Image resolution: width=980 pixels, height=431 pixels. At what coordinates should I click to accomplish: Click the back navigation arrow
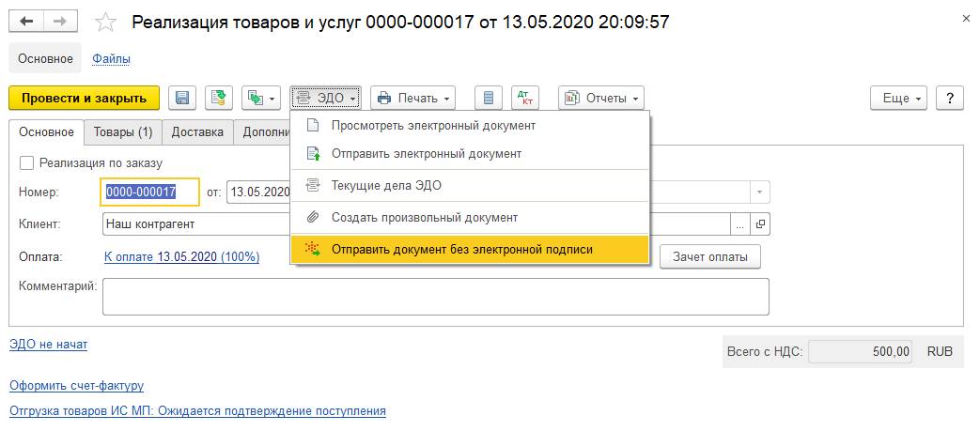point(28,21)
